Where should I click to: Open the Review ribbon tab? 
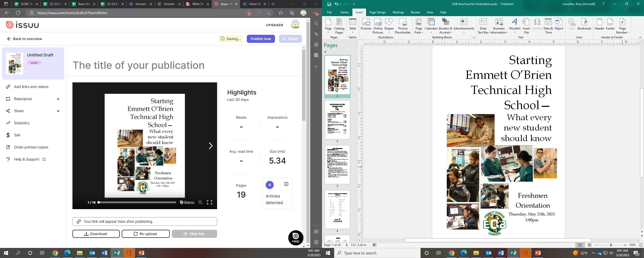click(415, 12)
